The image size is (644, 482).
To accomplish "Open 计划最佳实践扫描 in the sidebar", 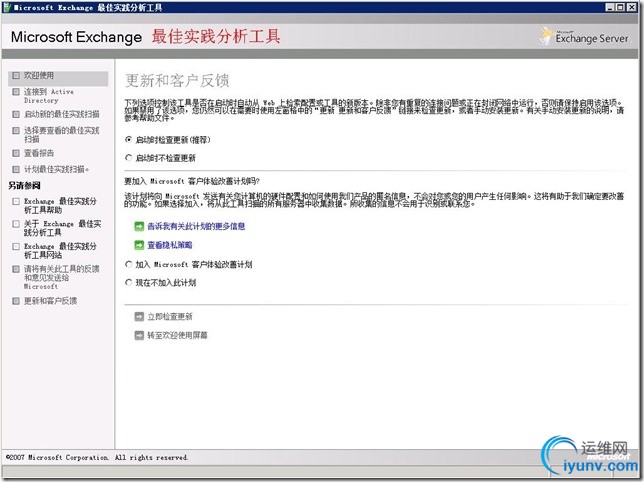I will 56,169.
